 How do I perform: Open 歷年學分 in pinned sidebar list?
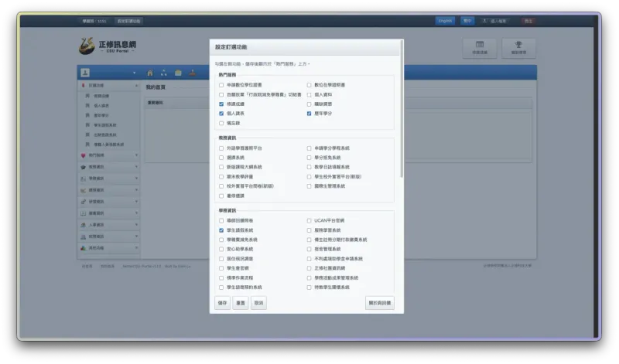click(101, 115)
